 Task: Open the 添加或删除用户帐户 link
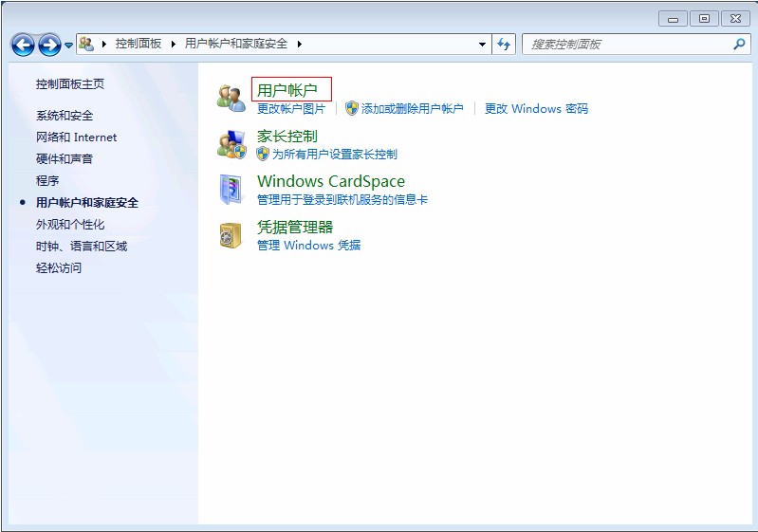412,109
